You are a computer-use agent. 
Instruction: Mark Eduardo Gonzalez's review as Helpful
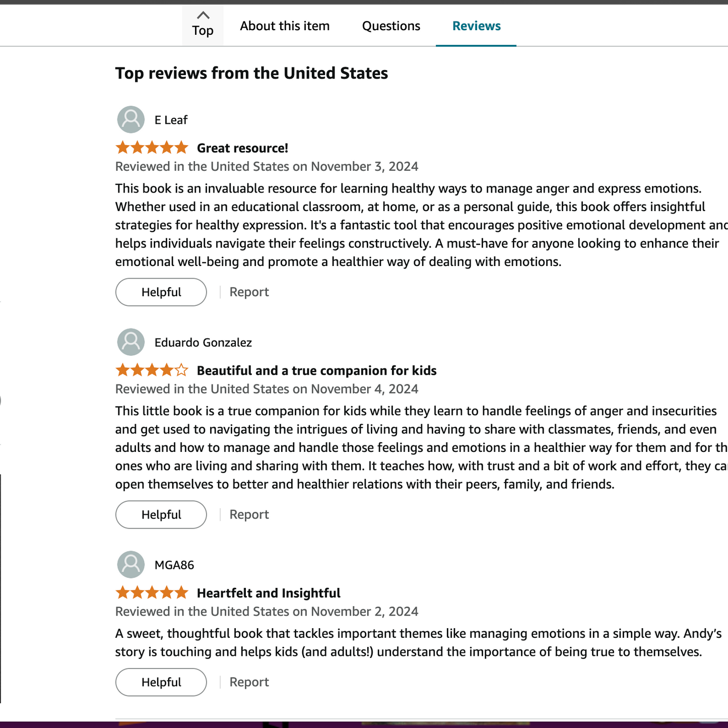click(x=161, y=514)
